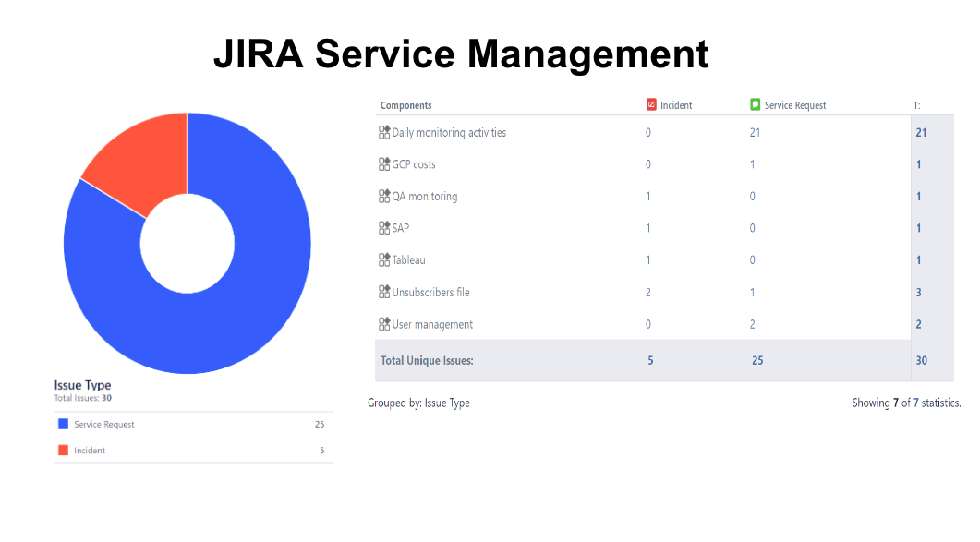Click the T: total column header
Screen dimensions: 980x542
coord(917,105)
